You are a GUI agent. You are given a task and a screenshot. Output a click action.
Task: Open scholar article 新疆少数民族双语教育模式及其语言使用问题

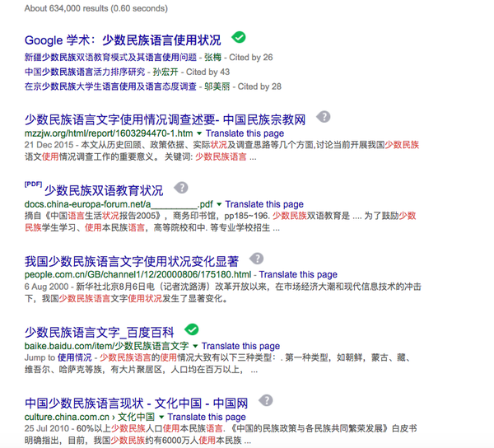(110, 58)
